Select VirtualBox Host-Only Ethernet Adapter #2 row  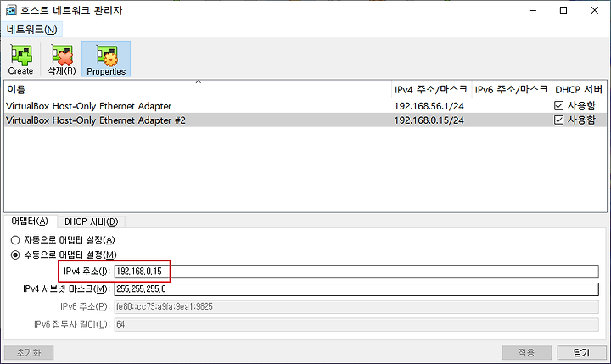point(305,120)
